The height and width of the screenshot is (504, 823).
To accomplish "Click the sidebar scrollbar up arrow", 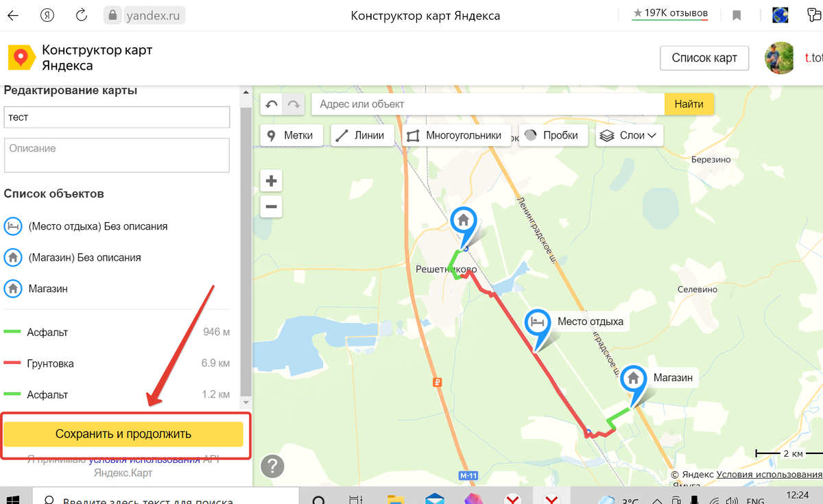I will pos(246,93).
